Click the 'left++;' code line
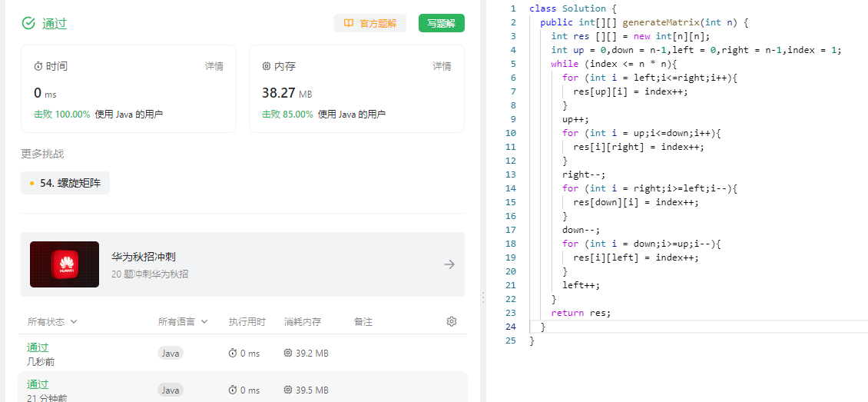This screenshot has width=868, height=402. coord(581,285)
